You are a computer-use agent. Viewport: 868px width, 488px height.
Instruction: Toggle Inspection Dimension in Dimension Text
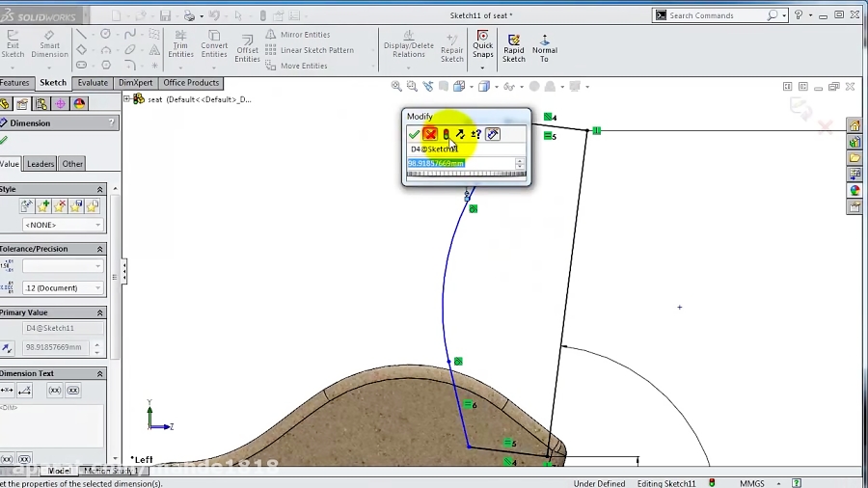pos(73,390)
